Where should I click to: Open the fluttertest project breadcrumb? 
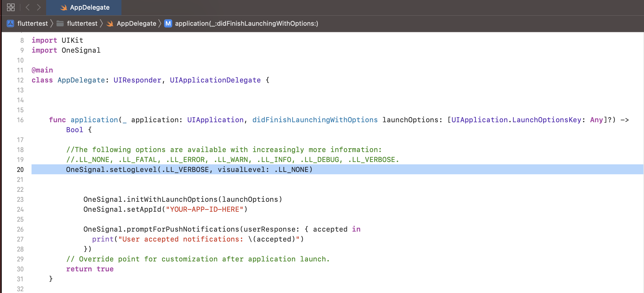[x=32, y=23]
